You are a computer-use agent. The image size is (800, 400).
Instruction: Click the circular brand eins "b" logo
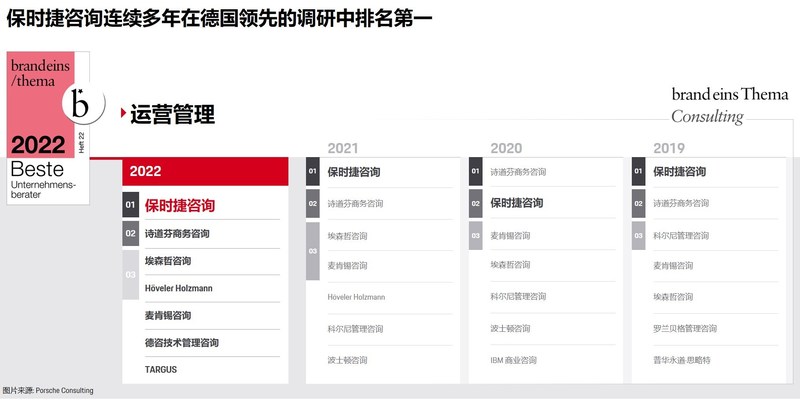click(82, 102)
